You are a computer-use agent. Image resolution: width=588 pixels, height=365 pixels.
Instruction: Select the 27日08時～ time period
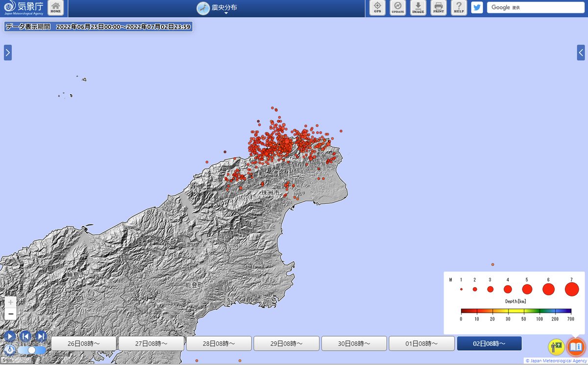[151, 343]
